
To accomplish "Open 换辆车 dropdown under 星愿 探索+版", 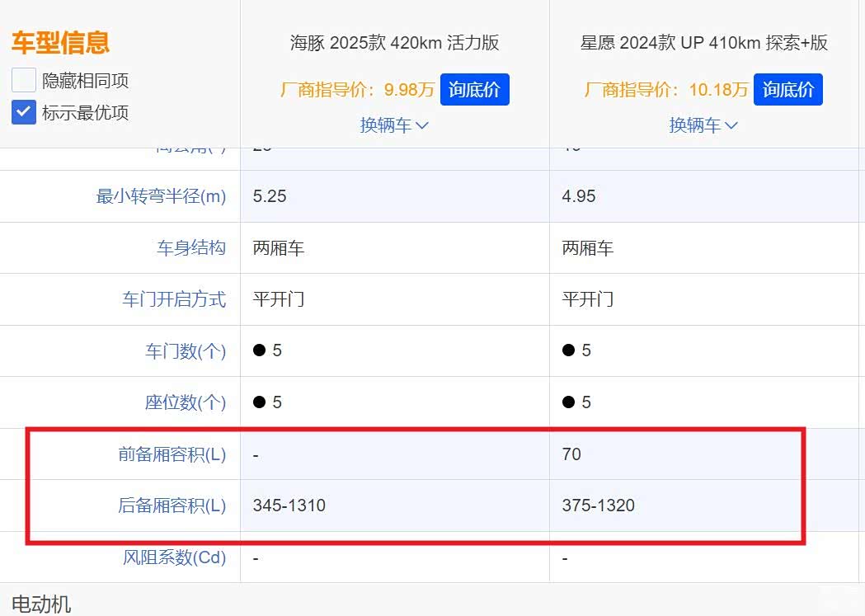I will pyautogui.click(x=703, y=125).
